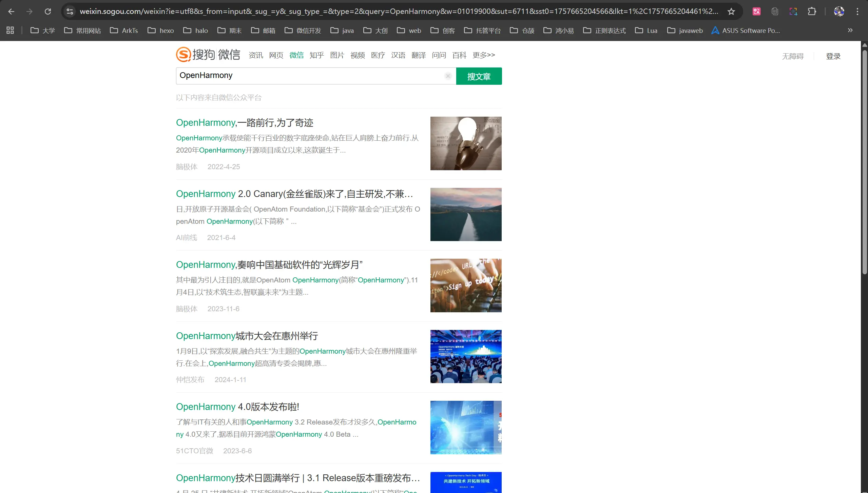The width and height of the screenshot is (868, 493).
Task: Open Chrome three-dot menu
Action: click(x=857, y=12)
